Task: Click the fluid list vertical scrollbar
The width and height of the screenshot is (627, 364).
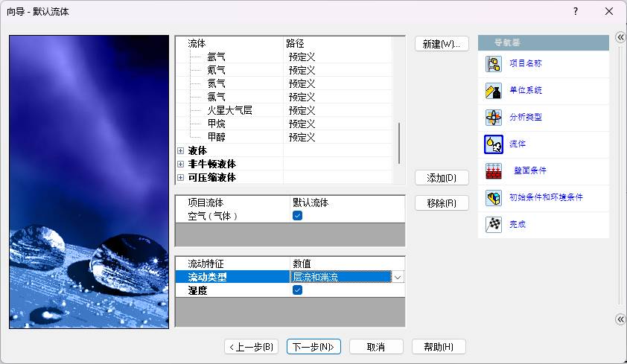Action: tap(400, 143)
